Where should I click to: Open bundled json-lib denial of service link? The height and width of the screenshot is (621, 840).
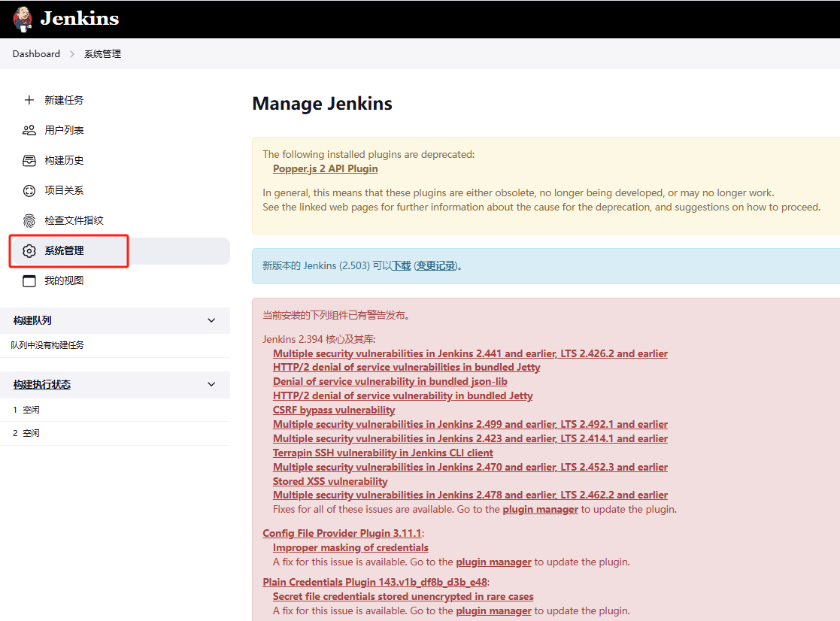[390, 381]
